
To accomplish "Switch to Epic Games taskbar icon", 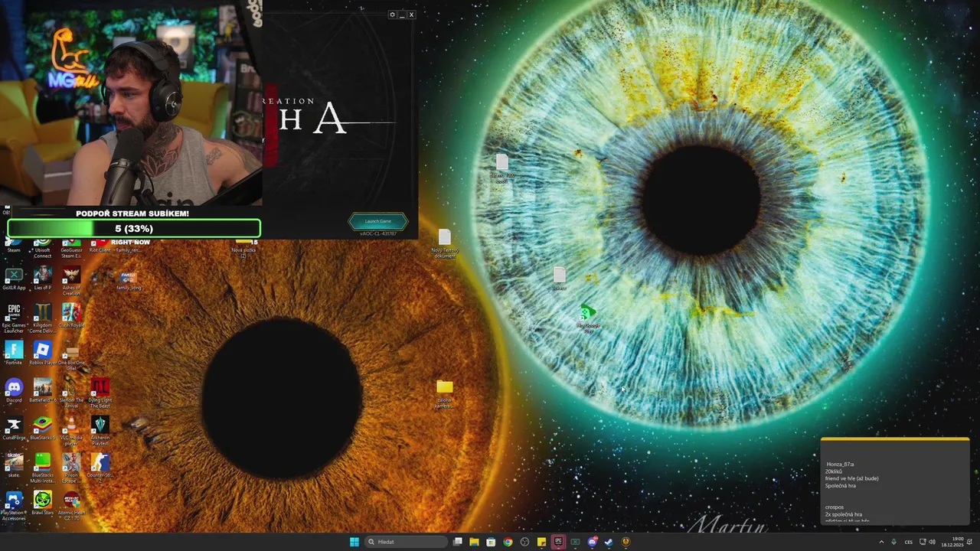I will 558,542.
